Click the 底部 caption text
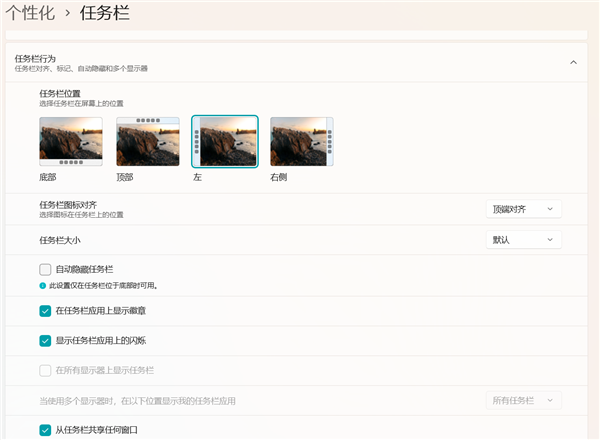 (x=47, y=177)
